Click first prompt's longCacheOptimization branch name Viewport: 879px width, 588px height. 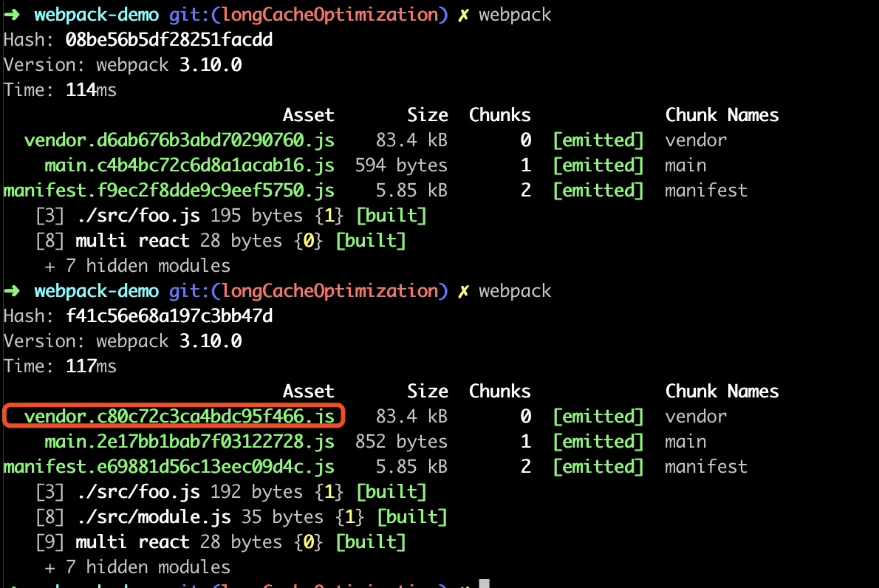click(x=329, y=15)
